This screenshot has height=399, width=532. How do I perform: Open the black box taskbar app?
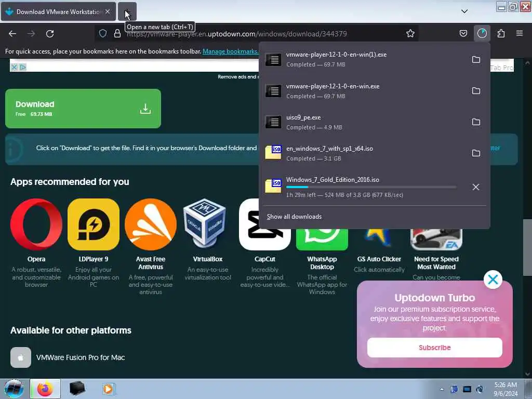(77, 389)
